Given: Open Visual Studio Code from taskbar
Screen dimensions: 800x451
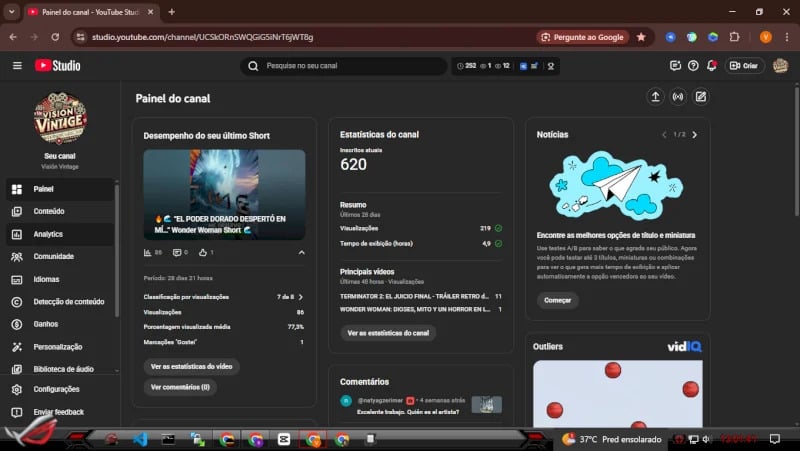Looking at the screenshot, I should (140, 439).
